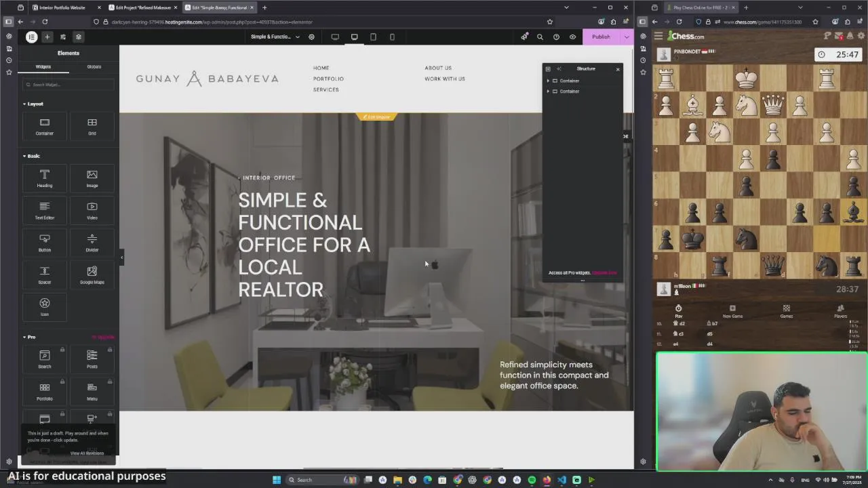This screenshot has width=868, height=488.
Task: Collapse the Elementor widgets panel handle
Action: coord(121,257)
